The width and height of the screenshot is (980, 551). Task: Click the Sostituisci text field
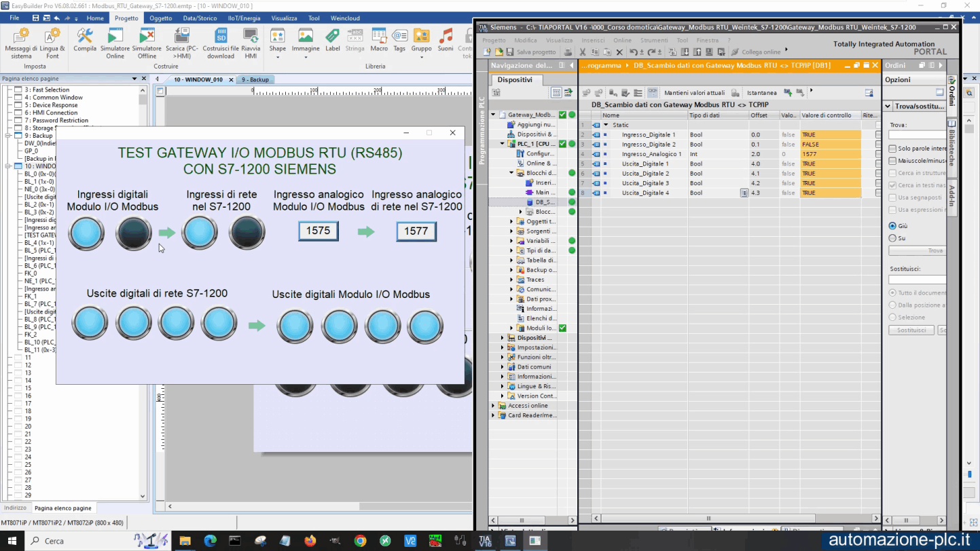pyautogui.click(x=917, y=280)
